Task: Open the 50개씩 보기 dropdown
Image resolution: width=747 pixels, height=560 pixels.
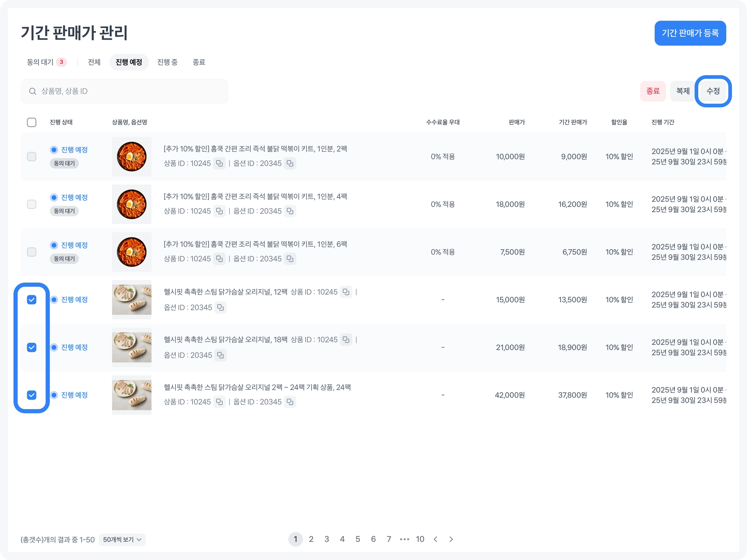Action: (x=122, y=540)
